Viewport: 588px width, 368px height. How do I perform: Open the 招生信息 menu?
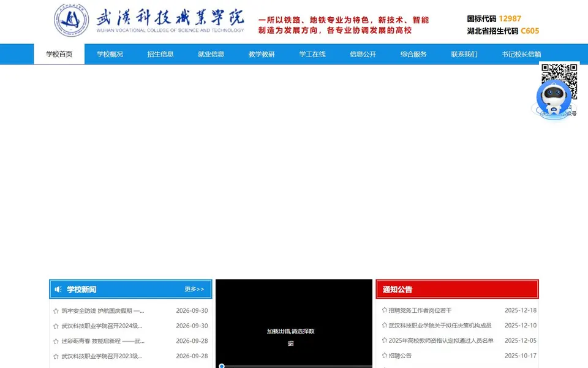(x=160, y=54)
